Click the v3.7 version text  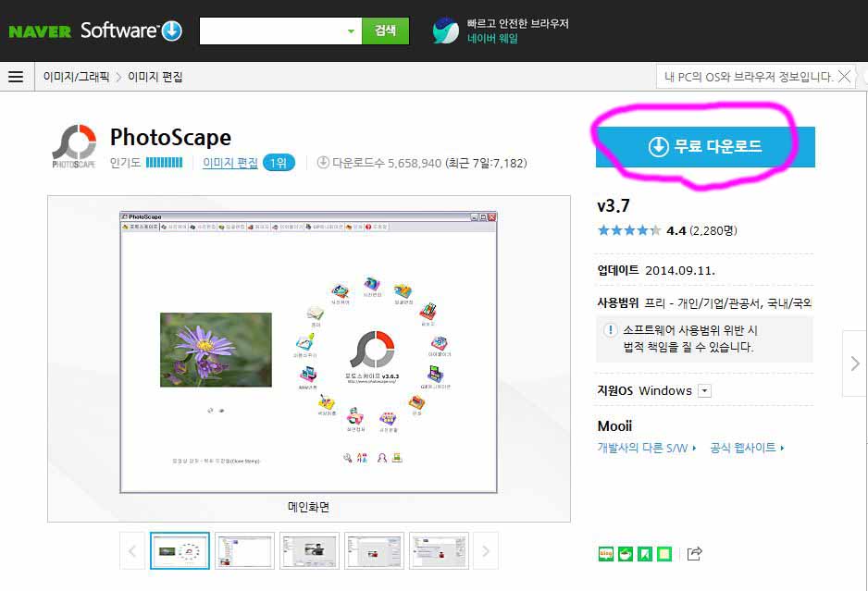pos(614,206)
